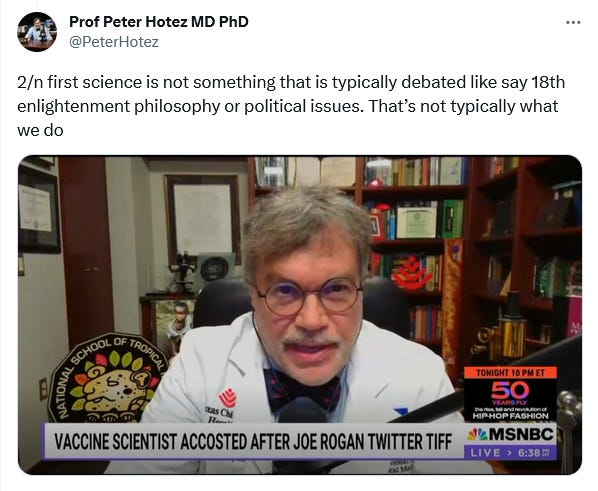
Task: Click the National School of Tropical Medicine emblem
Action: (109, 378)
